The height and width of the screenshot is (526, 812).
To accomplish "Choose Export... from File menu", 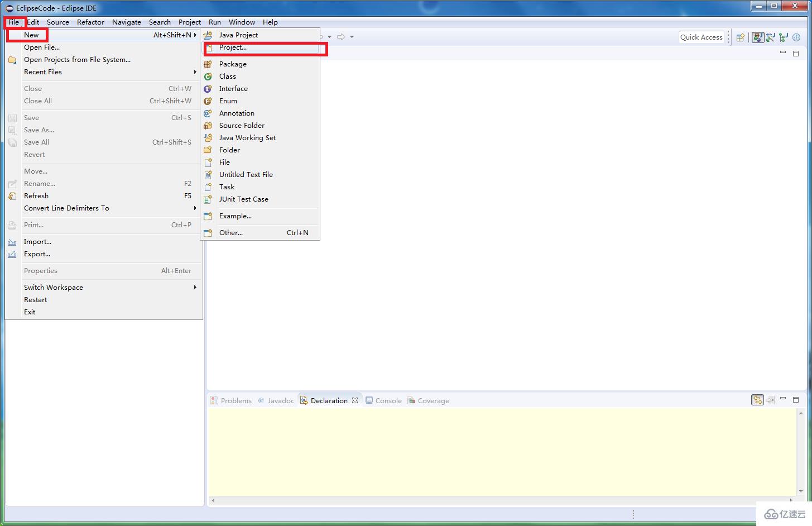I will click(x=104, y=254).
